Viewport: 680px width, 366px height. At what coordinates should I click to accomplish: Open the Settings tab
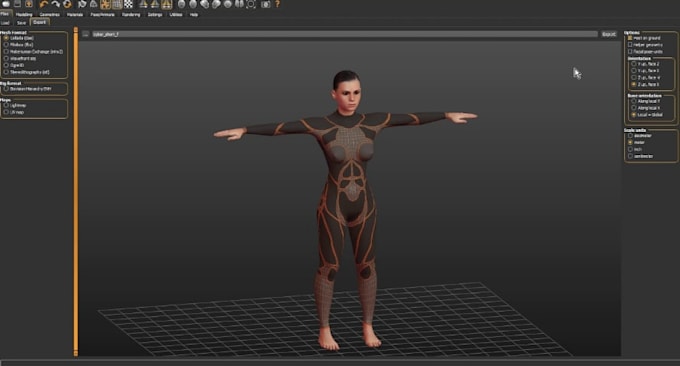[x=155, y=14]
